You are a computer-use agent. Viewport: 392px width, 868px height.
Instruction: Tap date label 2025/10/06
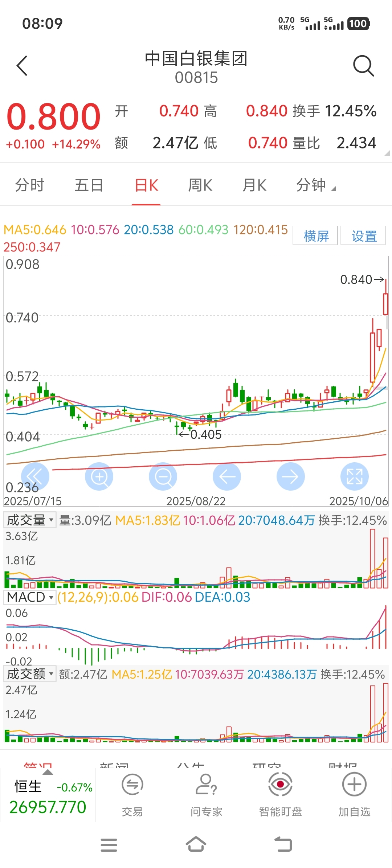[359, 501]
